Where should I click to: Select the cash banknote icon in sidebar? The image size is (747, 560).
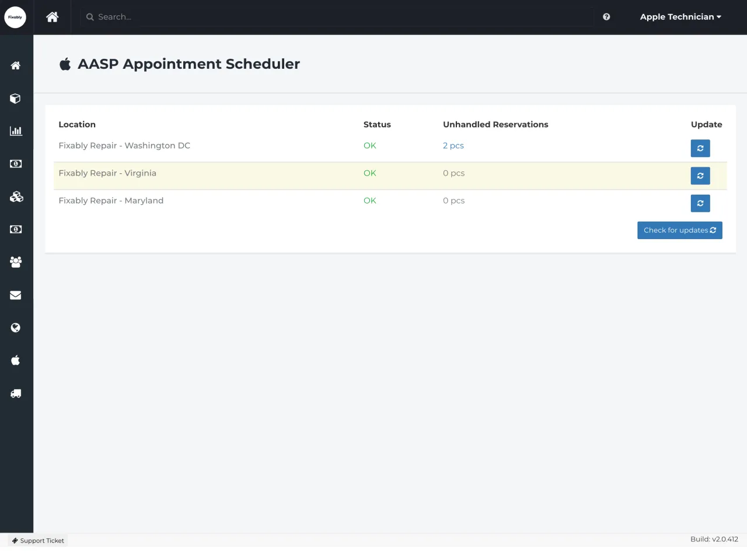[x=15, y=163]
